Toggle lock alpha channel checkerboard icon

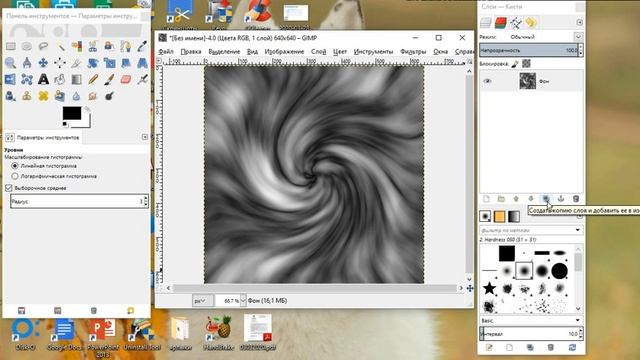(x=527, y=64)
